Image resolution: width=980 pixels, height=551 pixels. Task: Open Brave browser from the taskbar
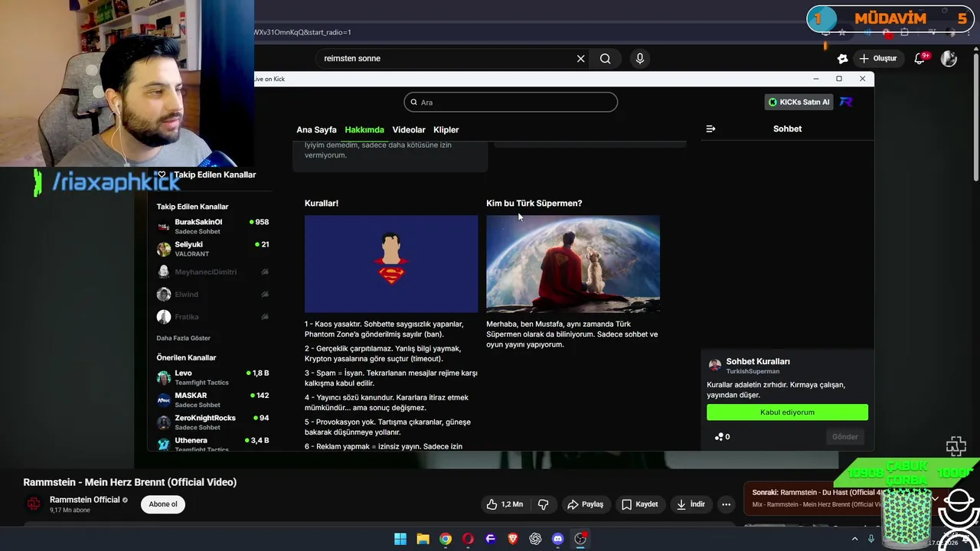tap(513, 539)
